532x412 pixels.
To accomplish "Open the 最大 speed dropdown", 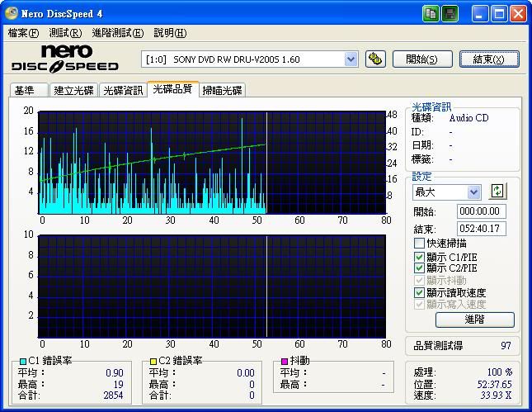I will click(x=473, y=192).
